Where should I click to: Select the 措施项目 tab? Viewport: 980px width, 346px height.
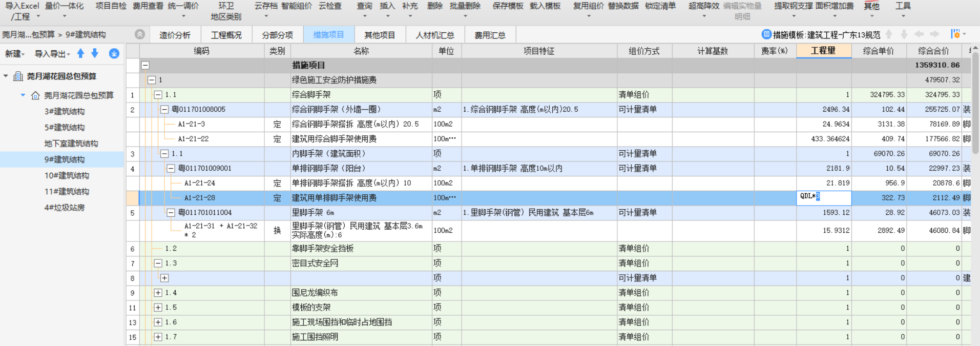click(328, 35)
